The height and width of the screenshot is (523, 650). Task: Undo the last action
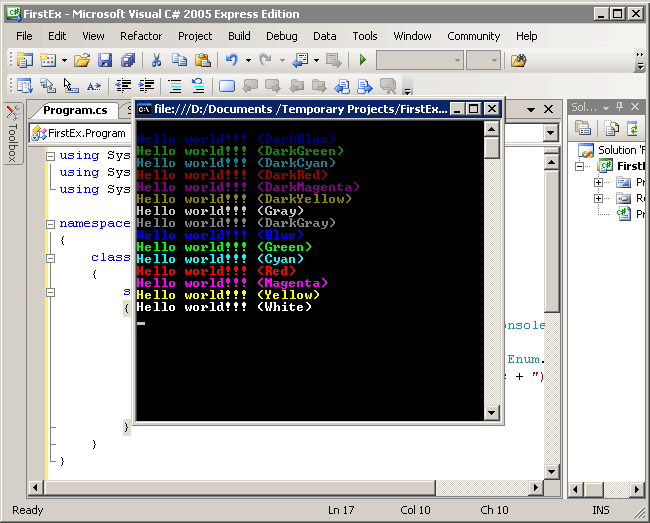[232, 61]
